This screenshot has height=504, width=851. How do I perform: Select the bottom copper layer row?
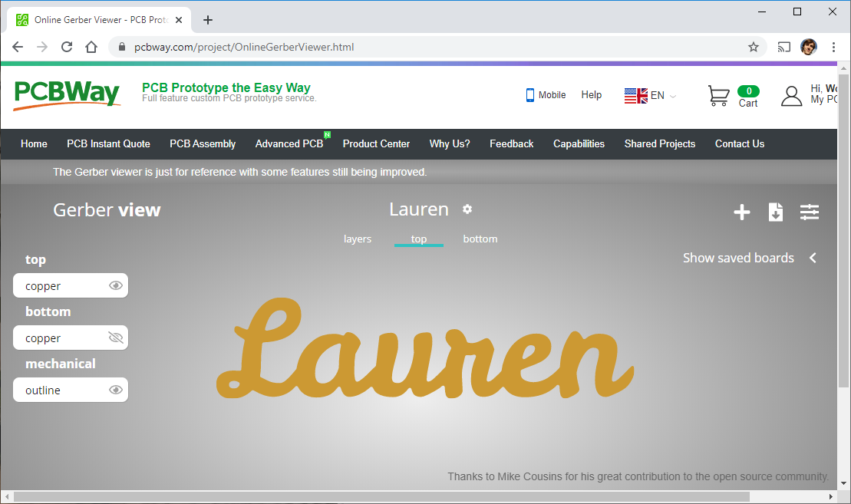[71, 338]
